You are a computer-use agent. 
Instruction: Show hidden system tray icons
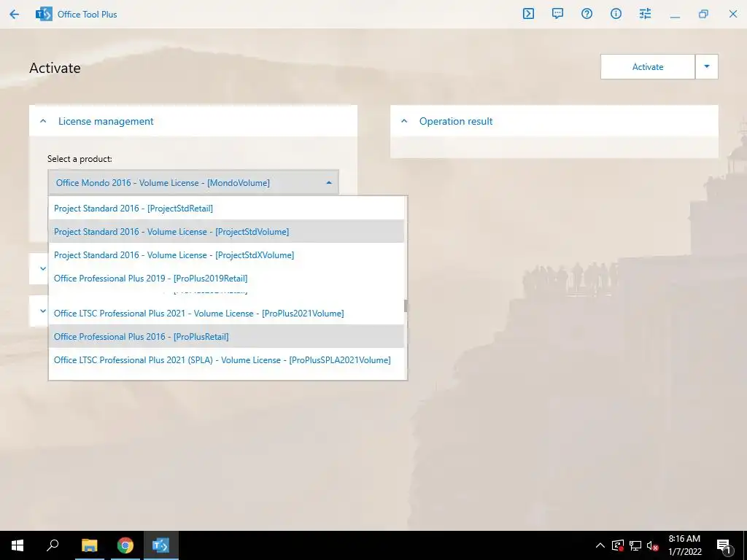[x=600, y=545]
